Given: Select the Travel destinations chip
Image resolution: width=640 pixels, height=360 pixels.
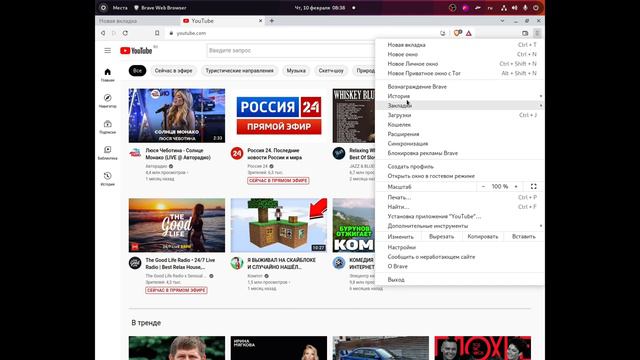Looking at the screenshot, I should [240, 71].
